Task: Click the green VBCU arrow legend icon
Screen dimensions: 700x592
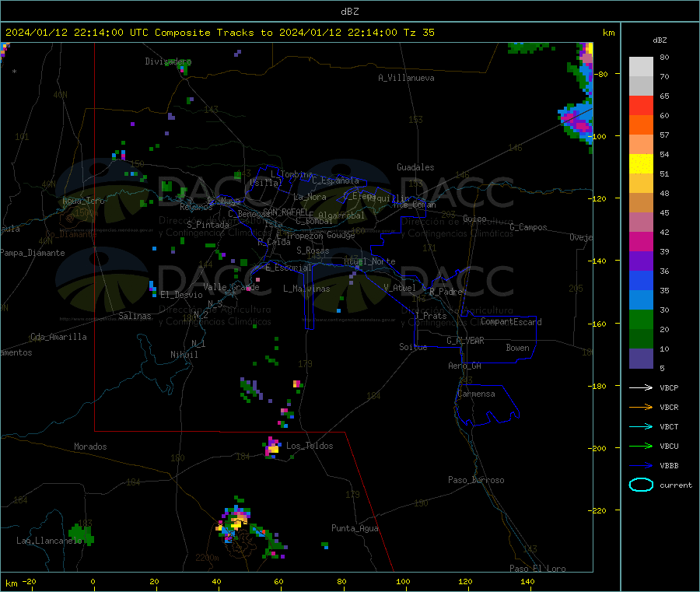Action: (x=641, y=446)
